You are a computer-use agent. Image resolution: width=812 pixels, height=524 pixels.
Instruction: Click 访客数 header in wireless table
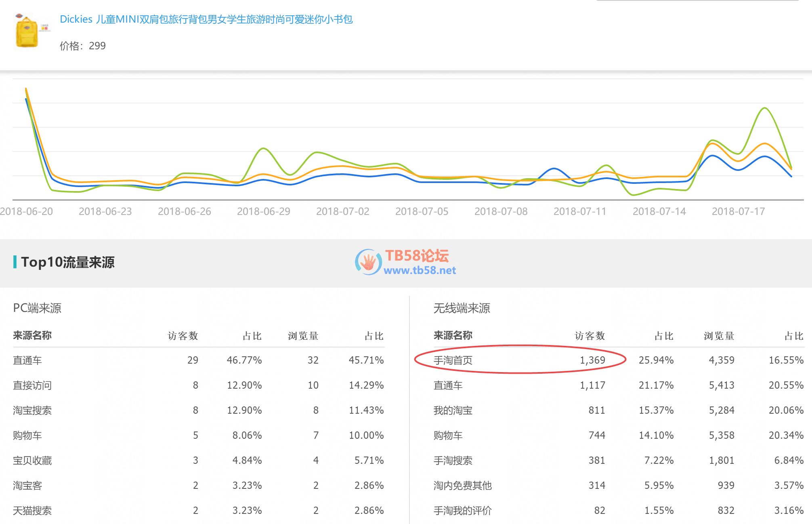590,336
